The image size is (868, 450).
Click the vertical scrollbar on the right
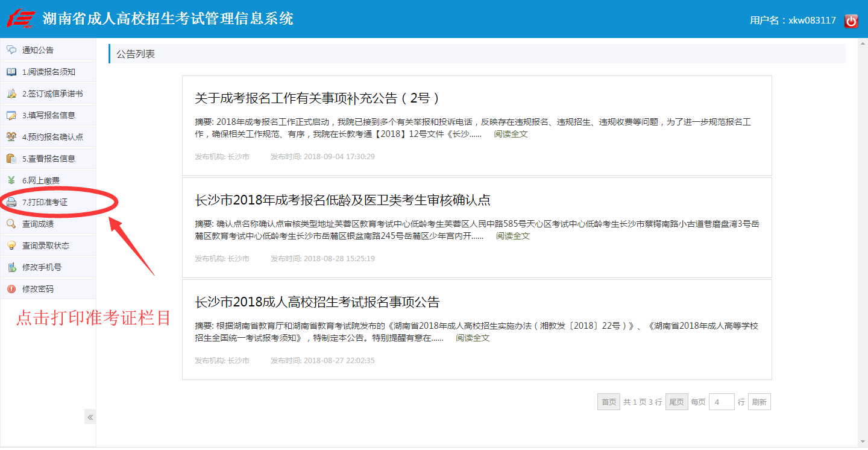(x=863, y=242)
